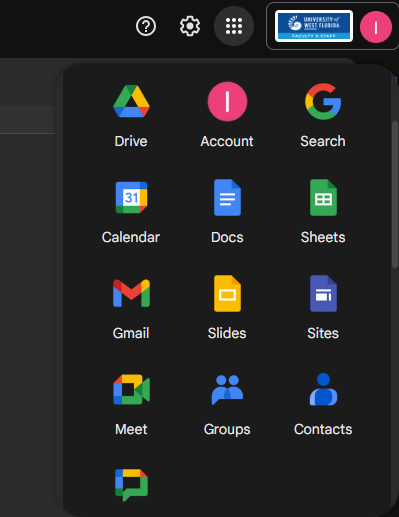
Task: Open Google Chat icon at bottom
Action: pos(131,485)
